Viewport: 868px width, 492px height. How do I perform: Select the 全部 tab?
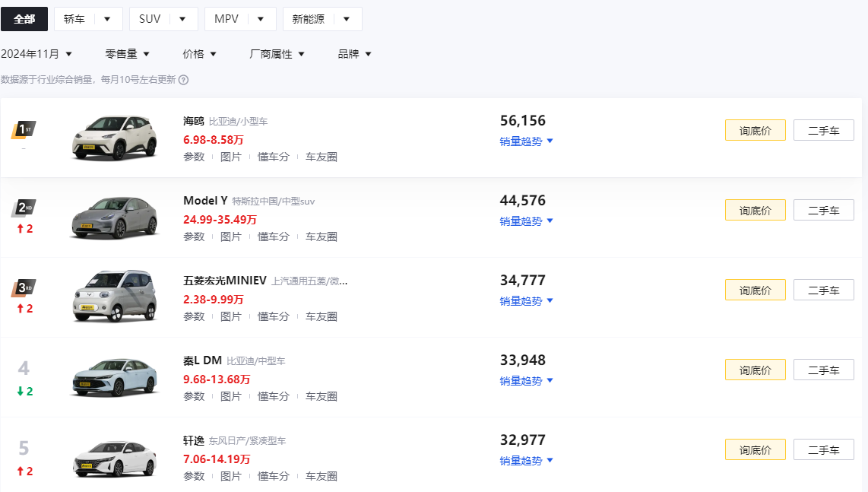click(x=24, y=19)
